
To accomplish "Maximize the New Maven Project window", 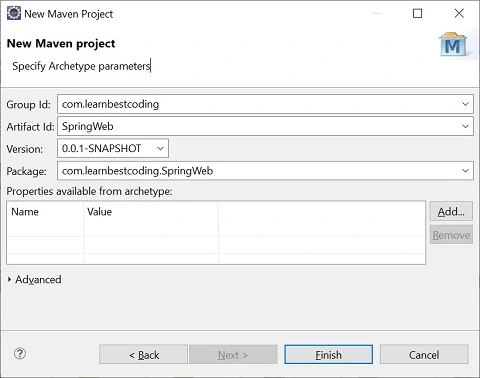I will coord(417,13).
